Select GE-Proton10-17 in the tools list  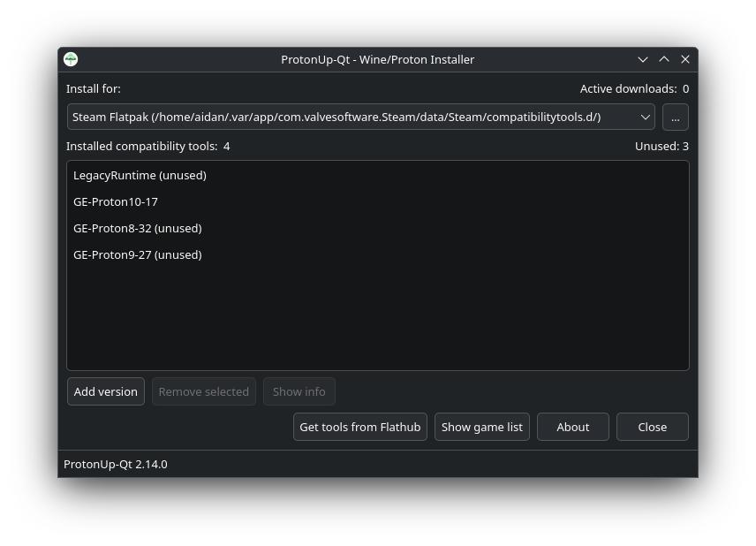click(x=116, y=201)
